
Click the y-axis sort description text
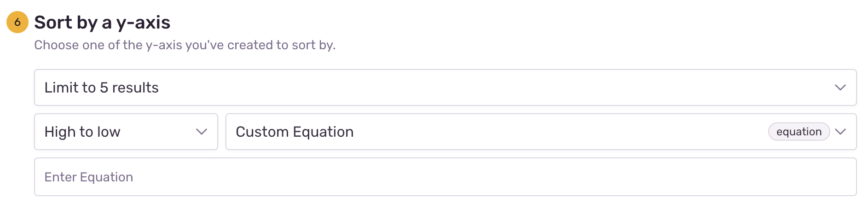[185, 45]
